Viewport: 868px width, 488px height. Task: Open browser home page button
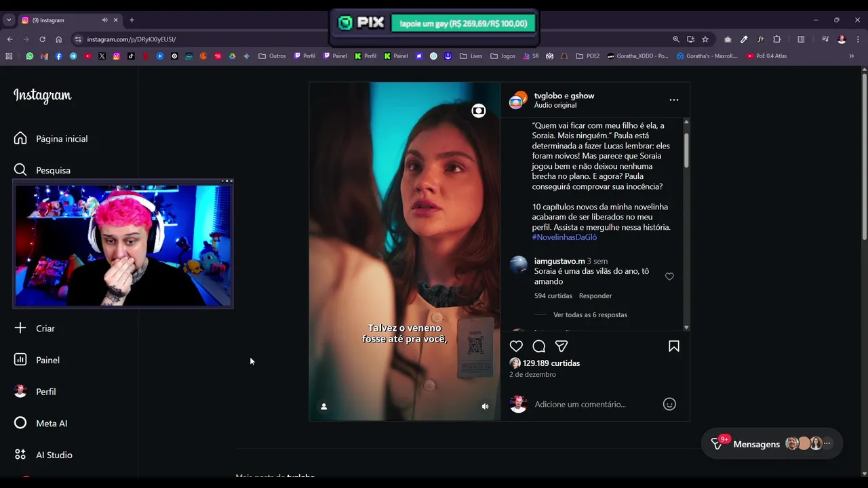[59, 39]
